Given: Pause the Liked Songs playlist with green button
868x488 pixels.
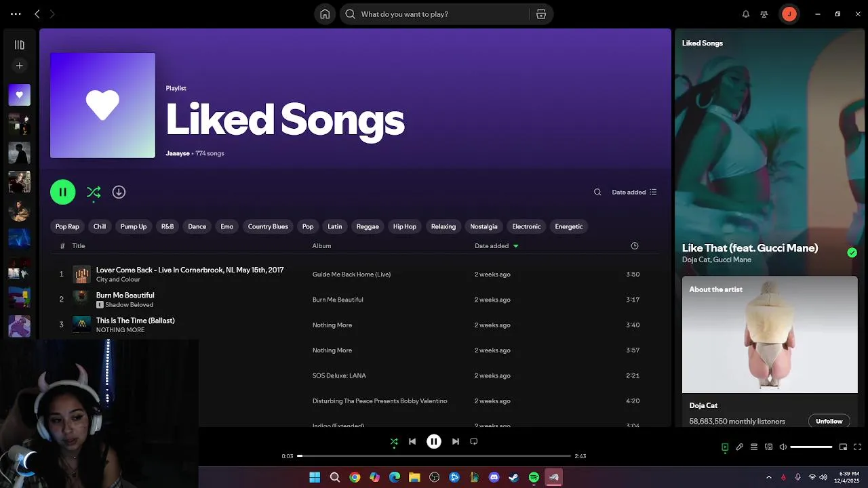Looking at the screenshot, I should click(62, 192).
